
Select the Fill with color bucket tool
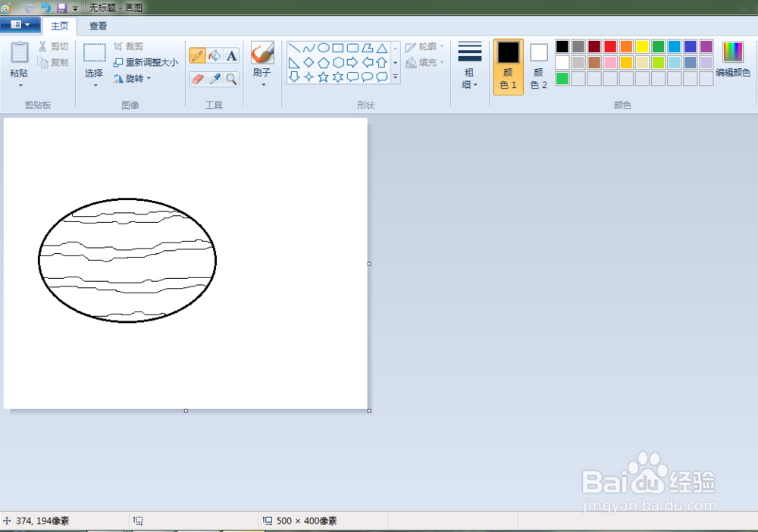[215, 55]
